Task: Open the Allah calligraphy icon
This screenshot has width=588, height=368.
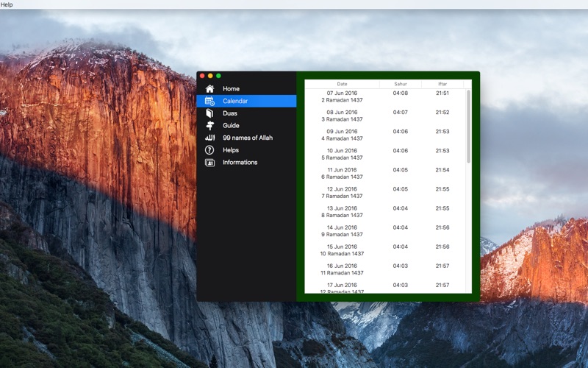Action: coord(209,138)
